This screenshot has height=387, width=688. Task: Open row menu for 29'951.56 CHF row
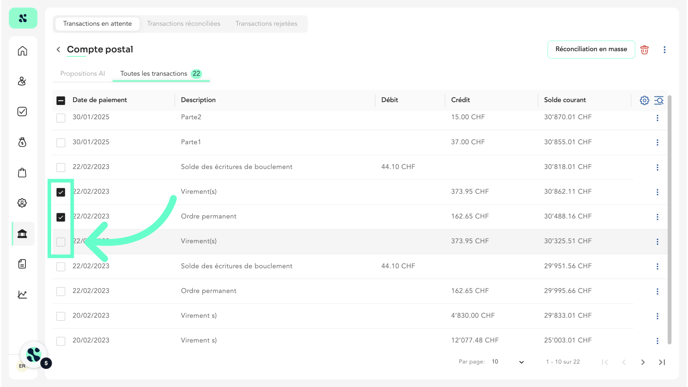coord(657,266)
